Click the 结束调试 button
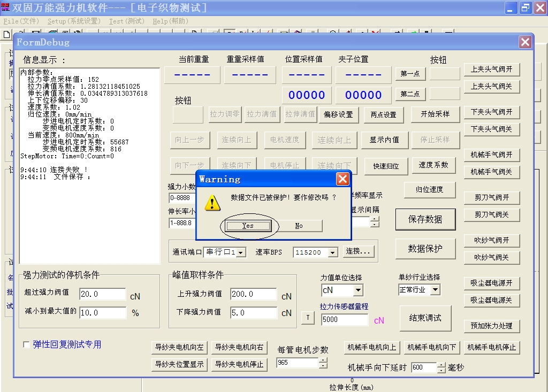The width and height of the screenshot is (548, 392). tap(425, 318)
